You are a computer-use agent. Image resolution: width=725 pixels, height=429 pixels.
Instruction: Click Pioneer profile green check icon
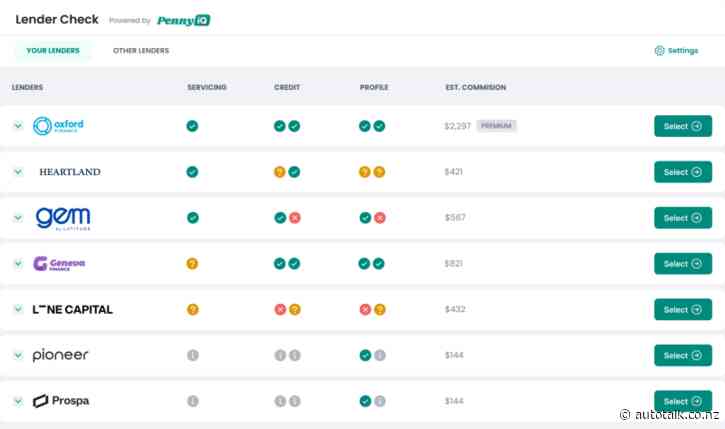coord(365,355)
